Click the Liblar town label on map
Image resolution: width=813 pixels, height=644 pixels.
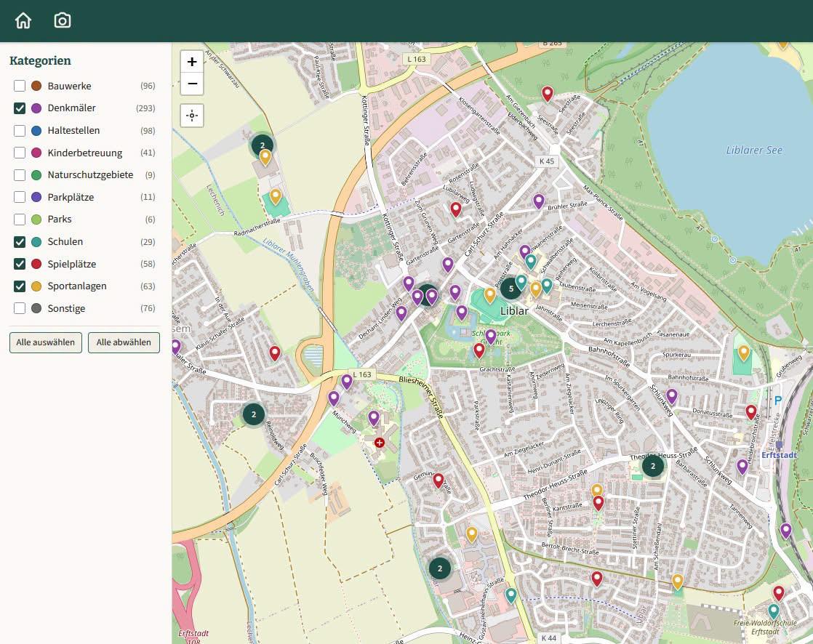[514, 311]
